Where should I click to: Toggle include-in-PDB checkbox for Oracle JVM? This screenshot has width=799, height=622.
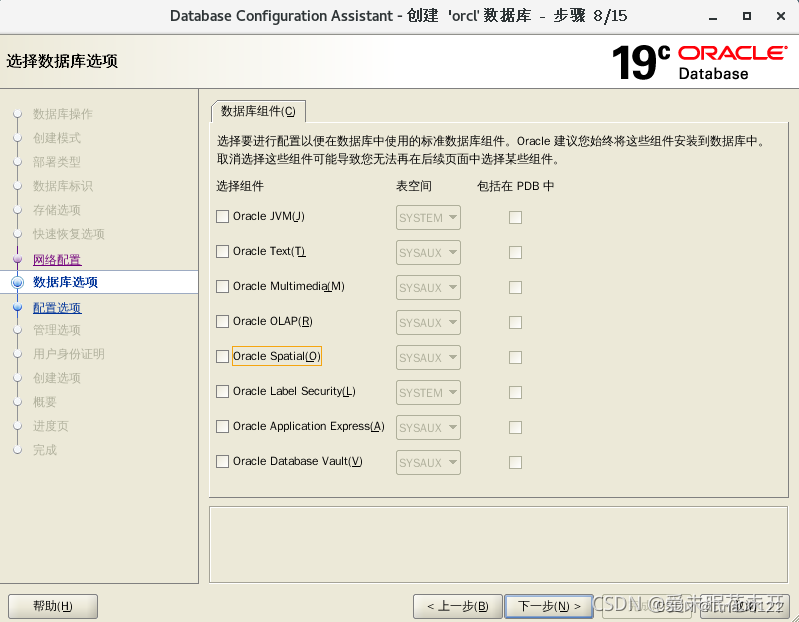click(x=515, y=218)
